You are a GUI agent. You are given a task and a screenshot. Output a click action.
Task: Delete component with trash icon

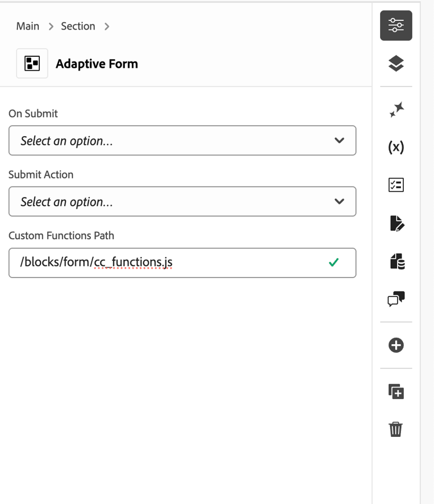(x=396, y=429)
